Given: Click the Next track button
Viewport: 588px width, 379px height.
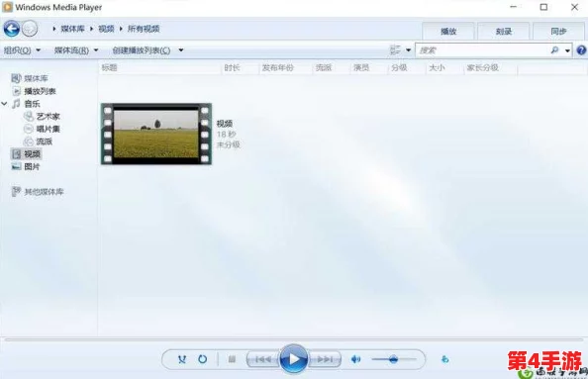Looking at the screenshot, I should click(325, 359).
